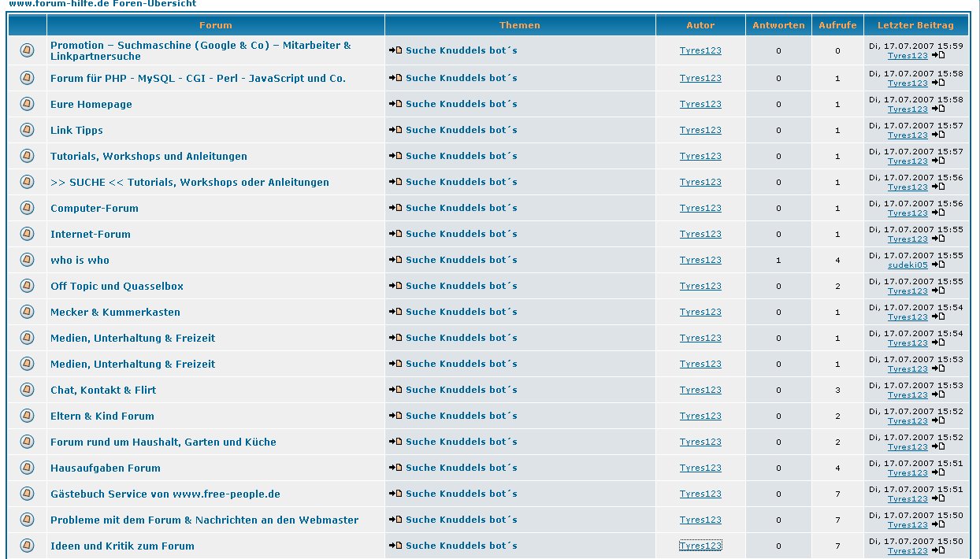Click the latest-post icon next to sudeki05

(x=937, y=265)
